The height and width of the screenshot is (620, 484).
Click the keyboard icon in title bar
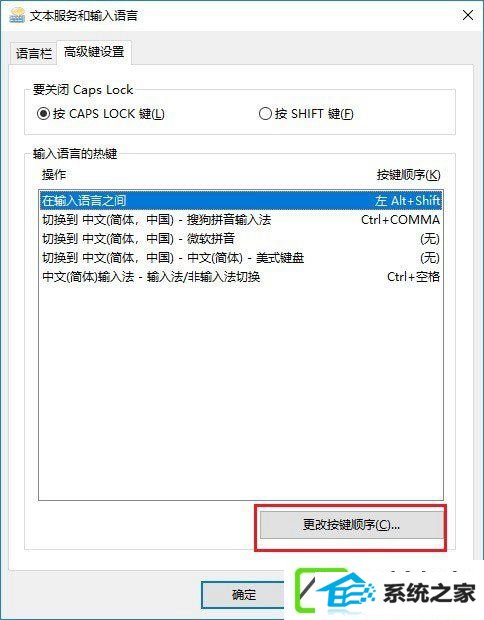click(17, 15)
